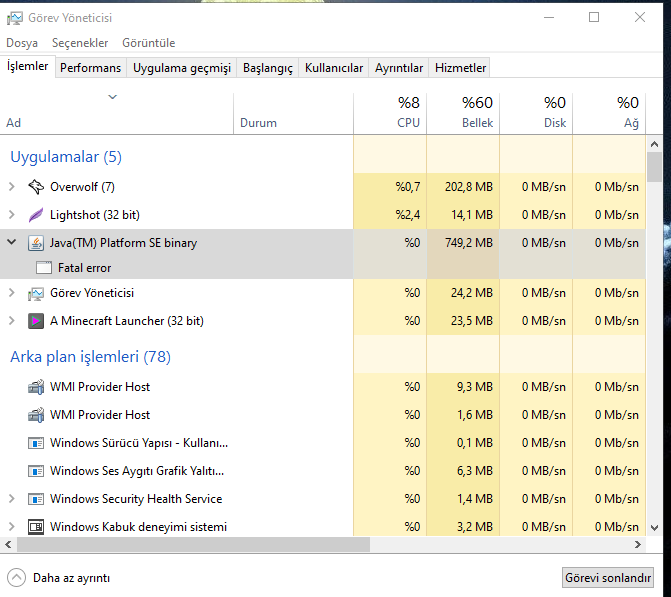Click the Lightshot feather icon

pos(36,215)
